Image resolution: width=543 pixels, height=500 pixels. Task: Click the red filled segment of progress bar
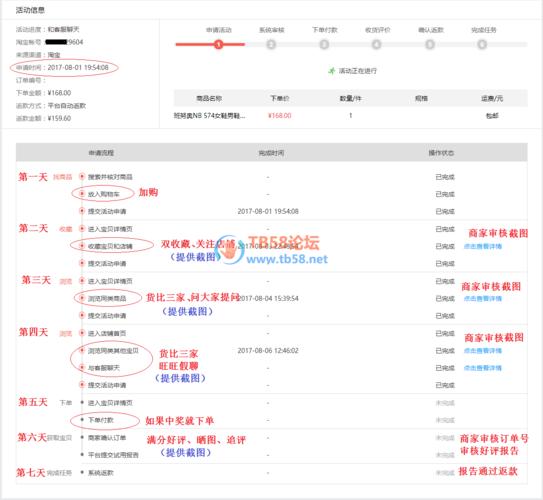pyautogui.click(x=210, y=44)
